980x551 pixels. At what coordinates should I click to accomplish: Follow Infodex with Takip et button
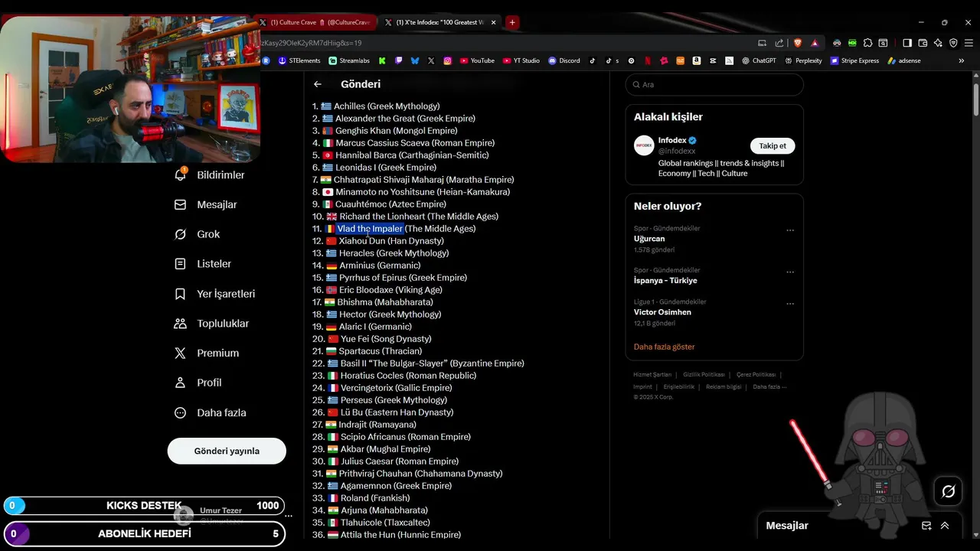pos(773,145)
